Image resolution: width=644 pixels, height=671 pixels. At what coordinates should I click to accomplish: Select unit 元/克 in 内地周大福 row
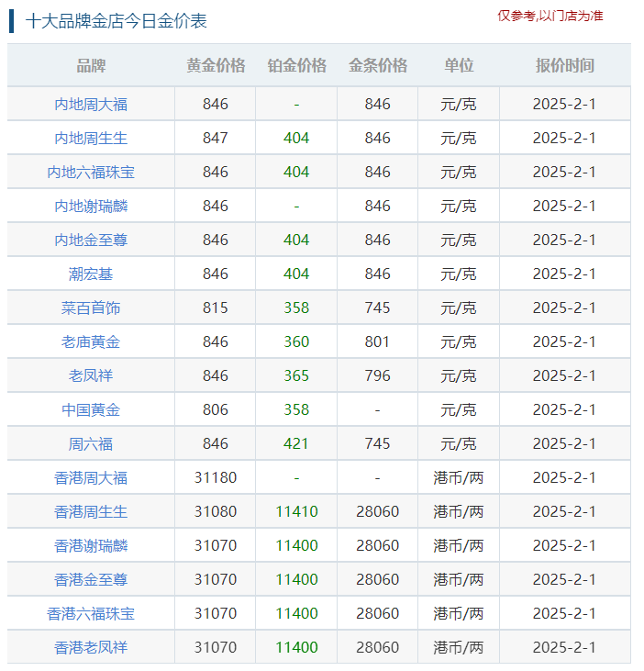point(459,104)
